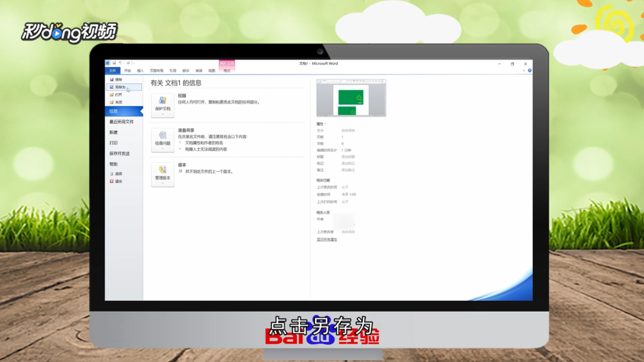Click the 添加标题 title field
This screenshot has height=362, width=644.
[x=348, y=157]
